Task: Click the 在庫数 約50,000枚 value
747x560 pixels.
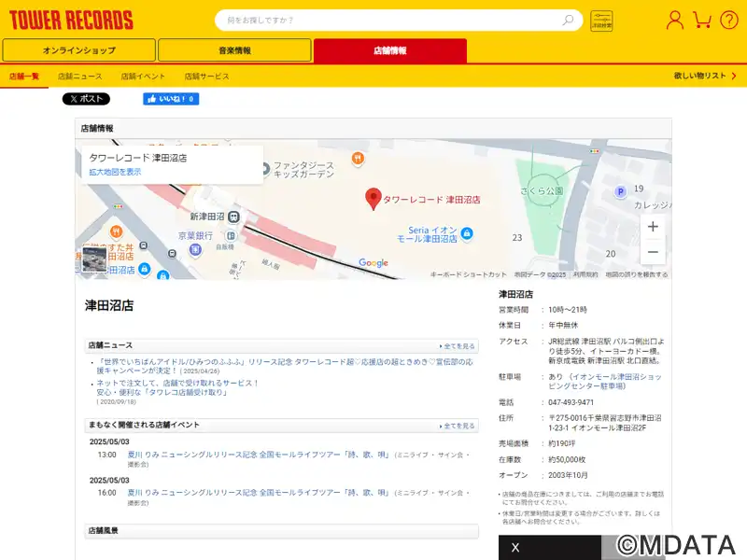Action: pyautogui.click(x=567, y=459)
